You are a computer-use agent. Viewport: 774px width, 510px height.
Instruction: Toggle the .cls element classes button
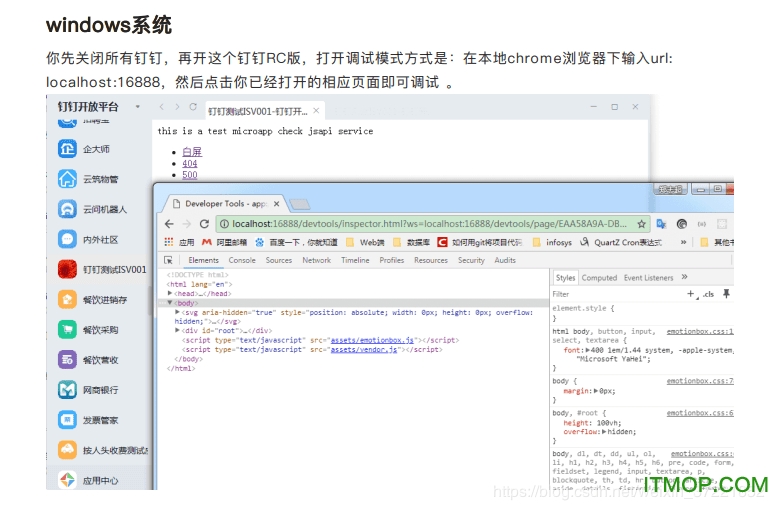click(x=708, y=294)
